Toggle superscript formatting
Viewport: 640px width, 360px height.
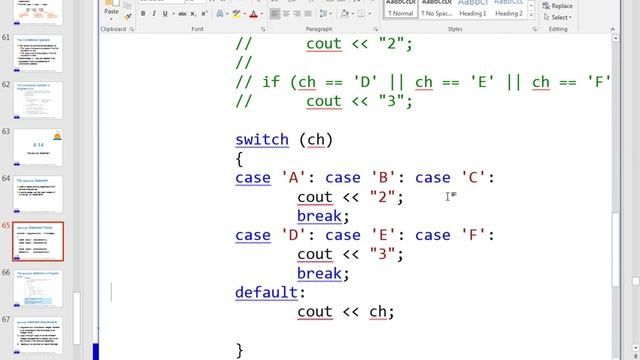(x=204, y=14)
